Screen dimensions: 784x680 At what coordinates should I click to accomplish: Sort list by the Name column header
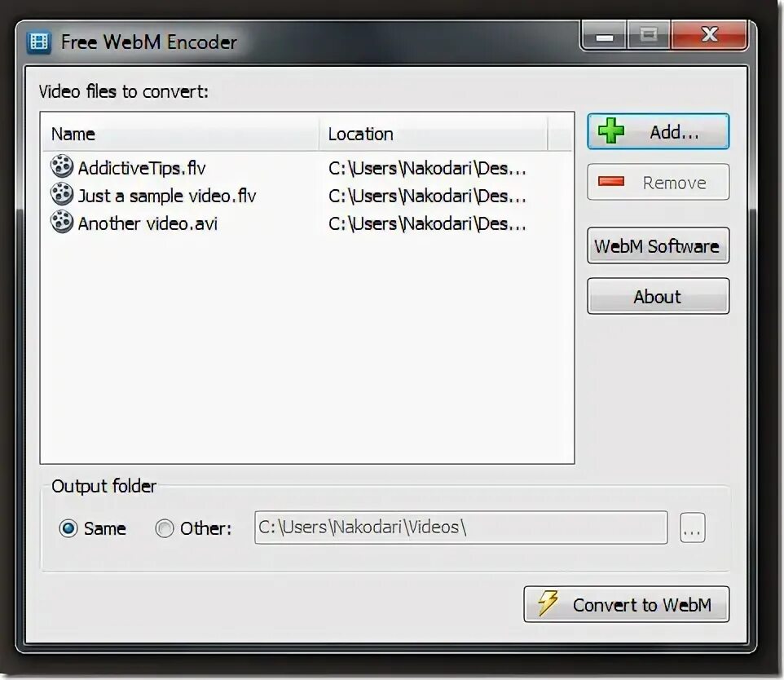(180, 134)
